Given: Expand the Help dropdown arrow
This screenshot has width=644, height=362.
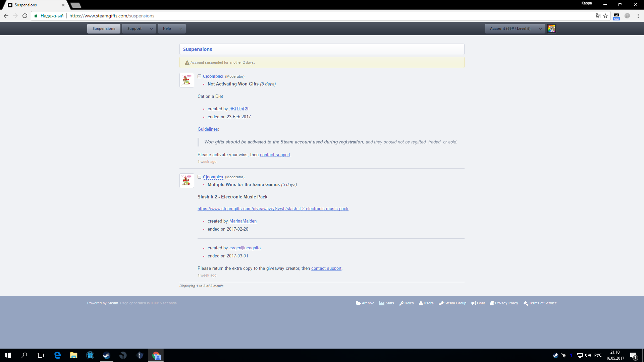Looking at the screenshot, I should coord(181,28).
